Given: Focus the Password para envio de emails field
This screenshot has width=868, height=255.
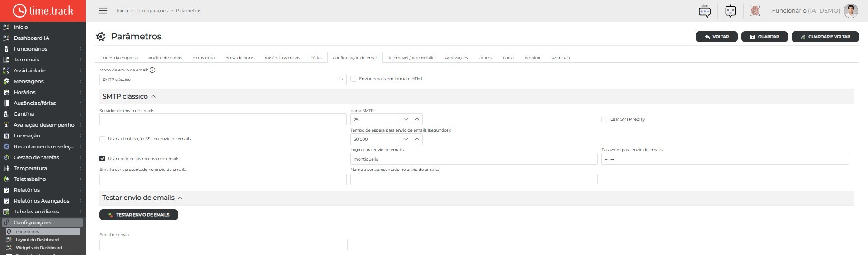Looking at the screenshot, I should tap(725, 159).
